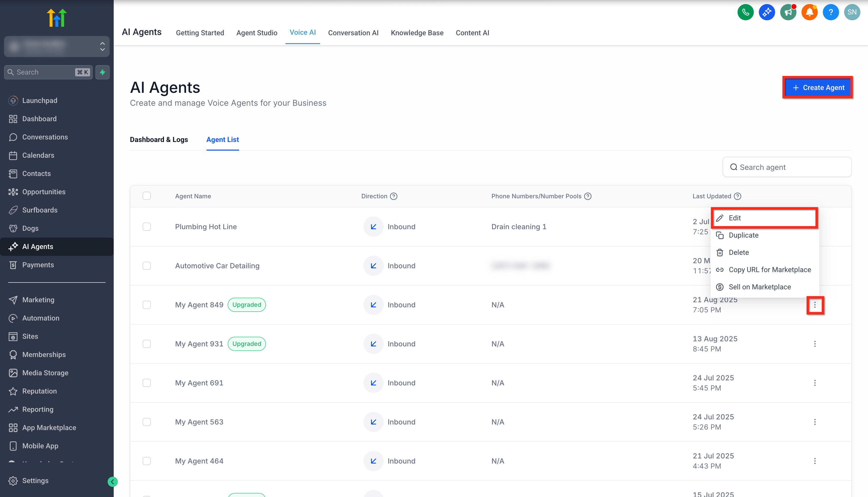Toggle the select-all agents header checkbox

146,196
